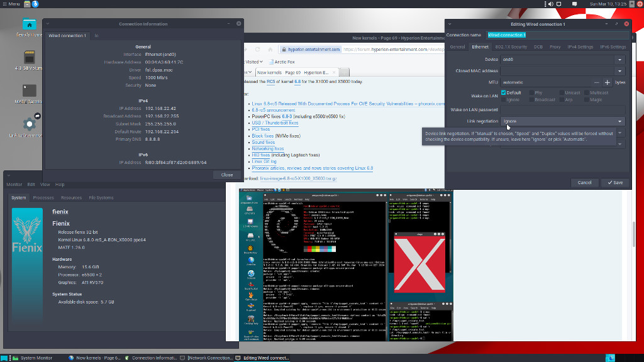This screenshot has width=644, height=362.
Task: Click the padlock icon in browser address bar
Action: [x=284, y=50]
